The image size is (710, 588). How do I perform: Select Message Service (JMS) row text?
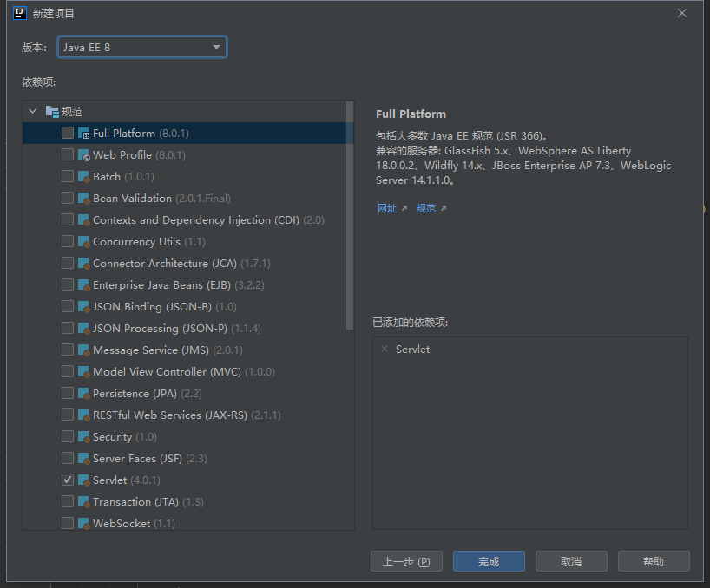(168, 350)
